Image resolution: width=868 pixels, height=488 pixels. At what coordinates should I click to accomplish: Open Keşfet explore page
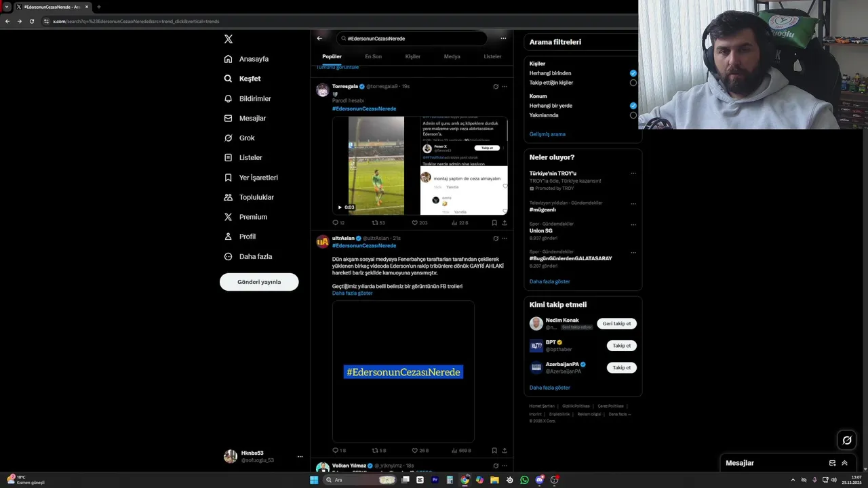click(243, 79)
